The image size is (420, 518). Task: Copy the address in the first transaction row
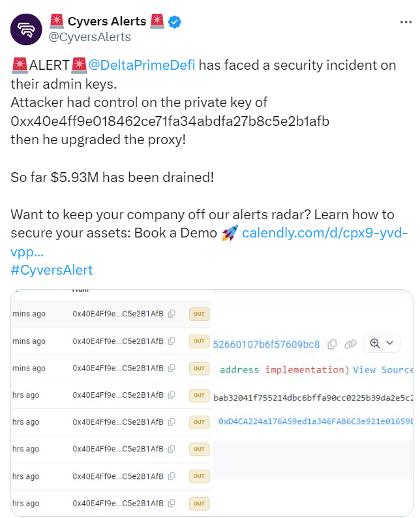(172, 314)
